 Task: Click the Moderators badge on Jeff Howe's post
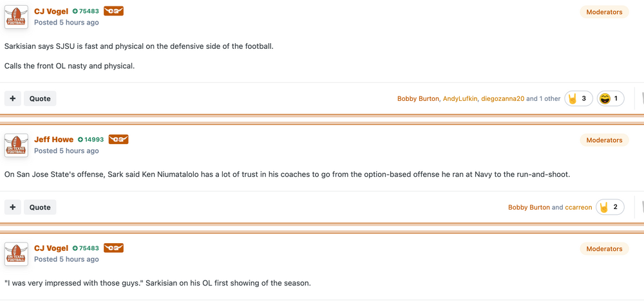point(604,140)
